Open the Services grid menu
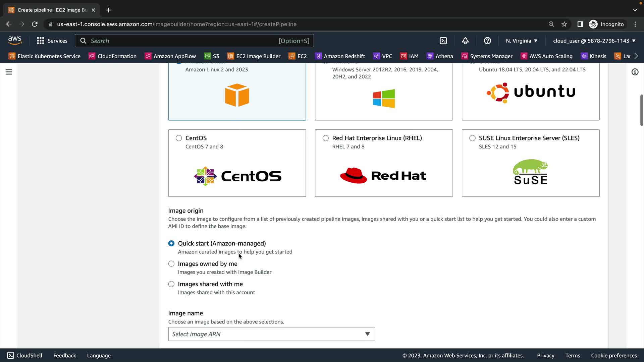 [x=52, y=41]
